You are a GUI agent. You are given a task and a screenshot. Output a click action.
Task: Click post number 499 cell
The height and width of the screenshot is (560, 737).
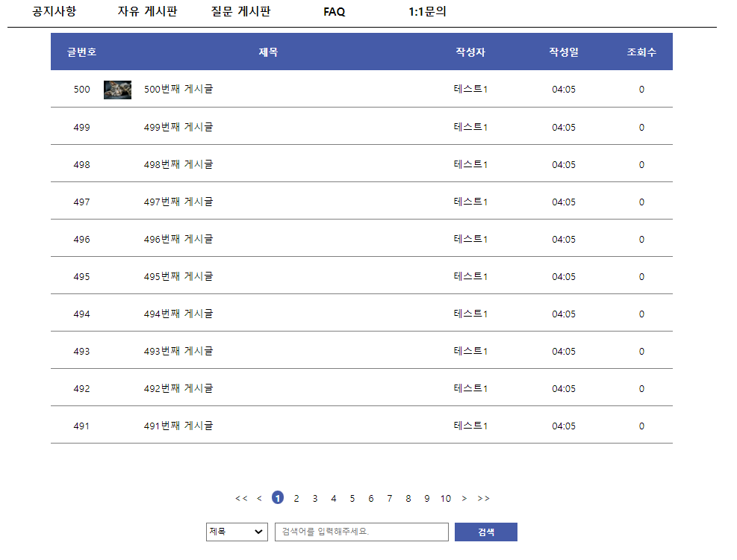pos(82,128)
